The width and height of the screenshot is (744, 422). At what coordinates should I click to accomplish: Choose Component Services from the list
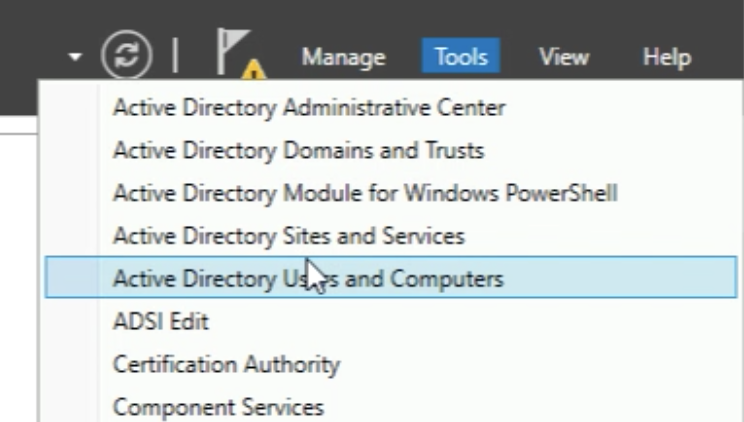pyautogui.click(x=218, y=407)
